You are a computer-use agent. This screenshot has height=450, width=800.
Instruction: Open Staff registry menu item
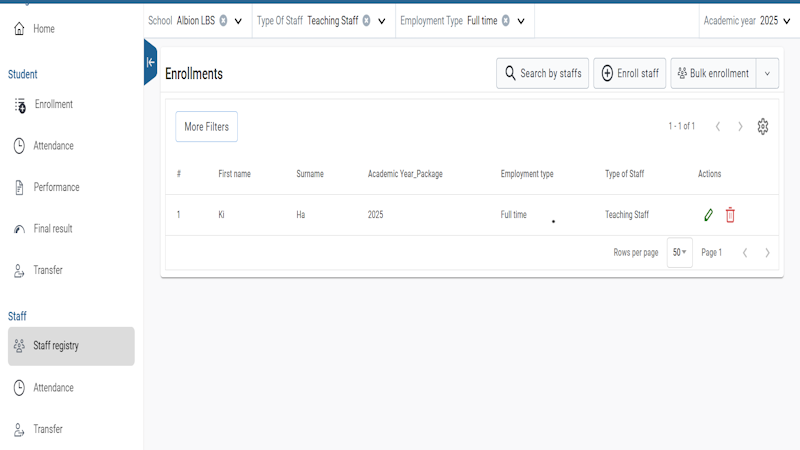[71, 346]
